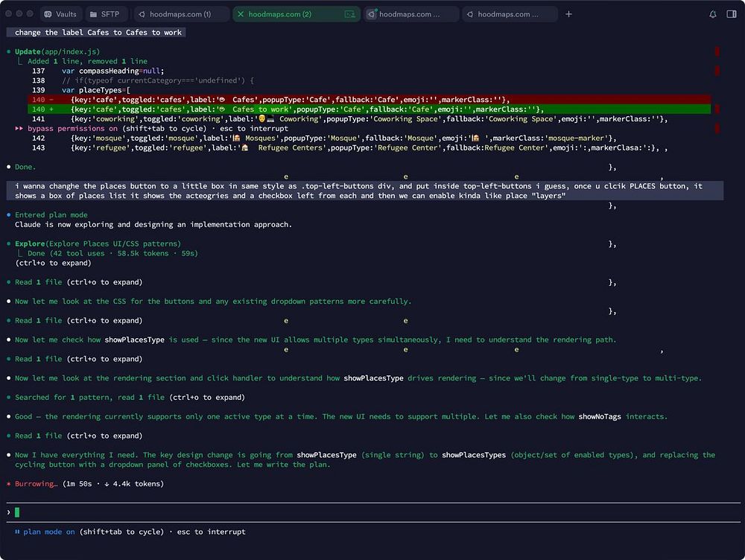Screen dimensions: 745x560
Task: Select the last hoodmaps.com tab before the plus
Action: pyautogui.click(x=509, y=14)
